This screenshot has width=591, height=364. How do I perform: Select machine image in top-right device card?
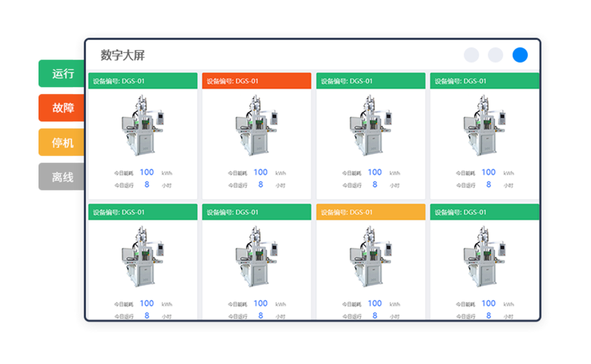(x=484, y=125)
